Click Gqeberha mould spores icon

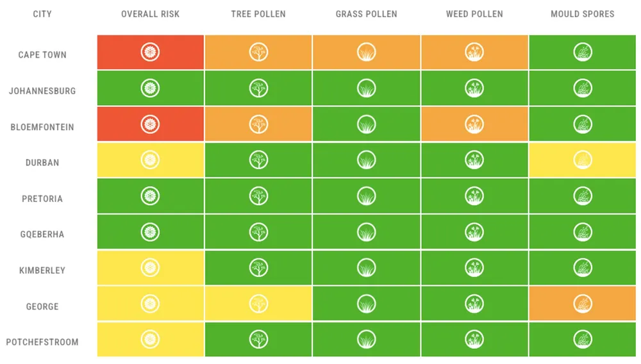pyautogui.click(x=583, y=231)
